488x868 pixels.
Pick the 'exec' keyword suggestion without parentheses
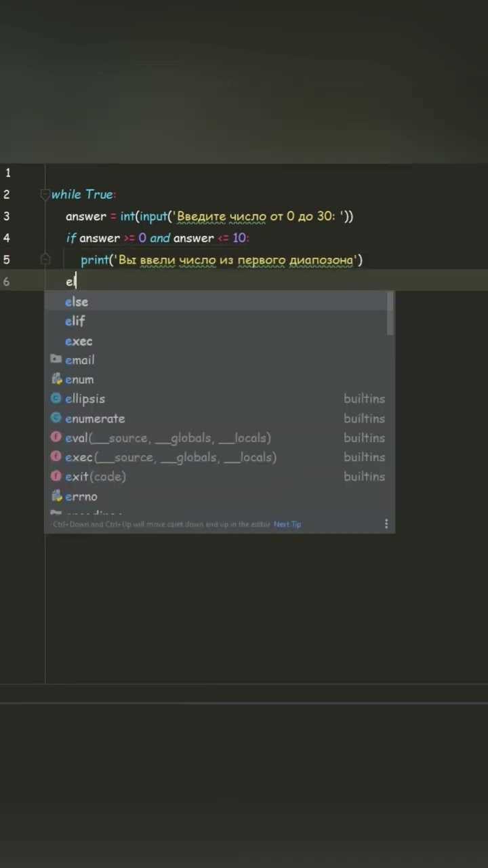[220, 341]
